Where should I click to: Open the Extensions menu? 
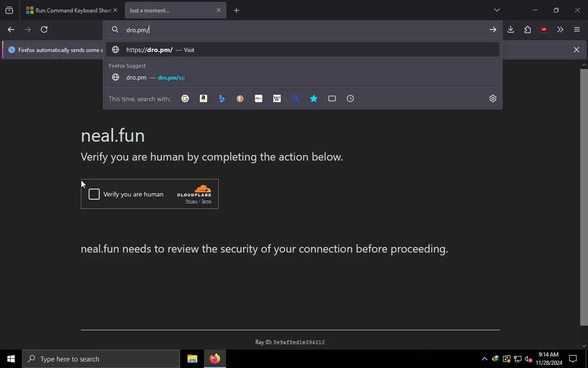click(527, 29)
